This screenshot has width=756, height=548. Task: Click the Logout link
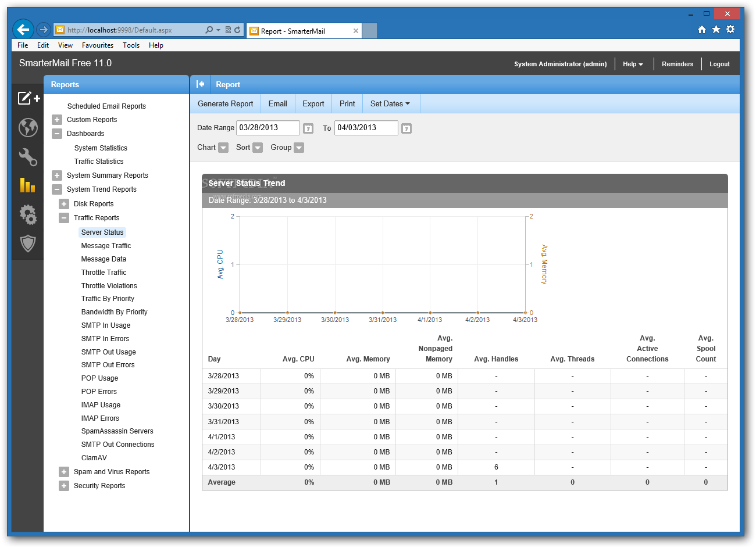[x=719, y=64]
